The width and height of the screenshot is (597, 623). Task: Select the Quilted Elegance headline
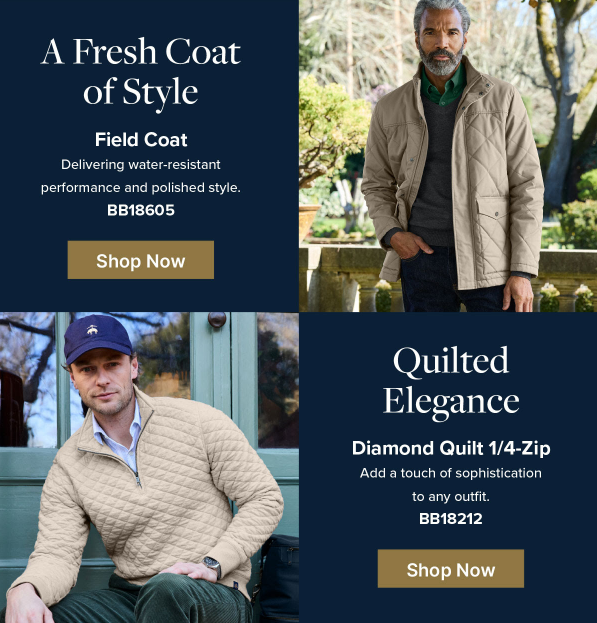[x=451, y=382]
